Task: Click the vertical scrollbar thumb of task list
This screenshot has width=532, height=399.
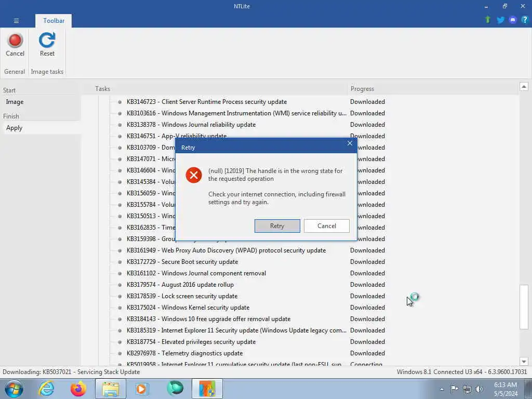Action: click(524, 307)
